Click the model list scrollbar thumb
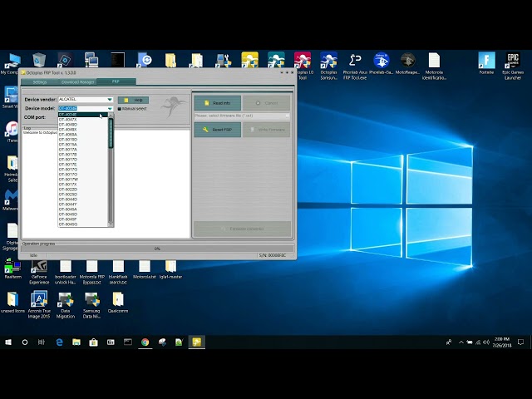The image size is (532, 399). click(x=111, y=133)
